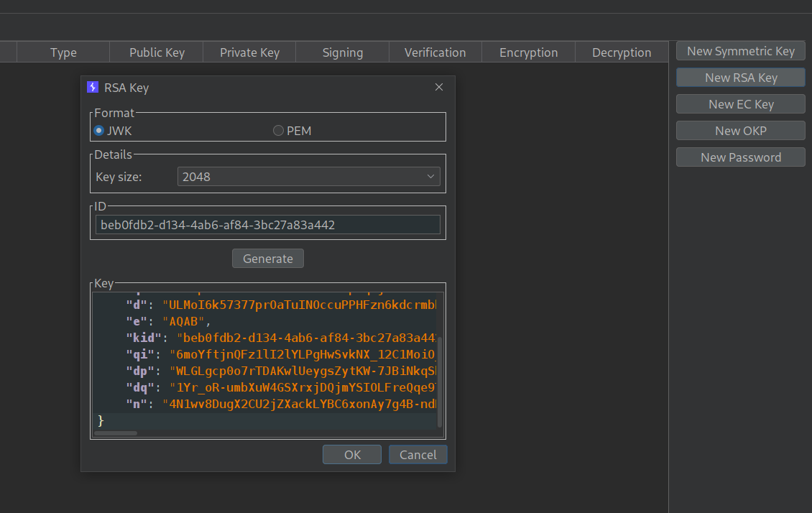Create a New OKP key
The width and height of the screenshot is (812, 513).
[740, 131]
